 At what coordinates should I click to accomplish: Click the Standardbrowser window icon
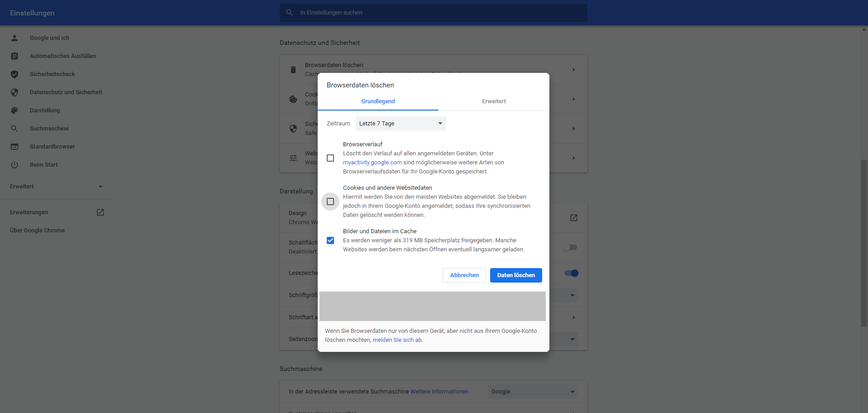14,147
